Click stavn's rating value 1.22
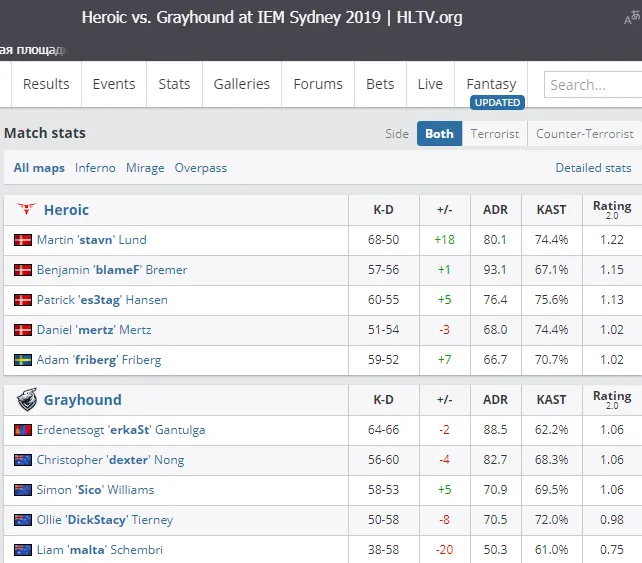 pyautogui.click(x=612, y=240)
